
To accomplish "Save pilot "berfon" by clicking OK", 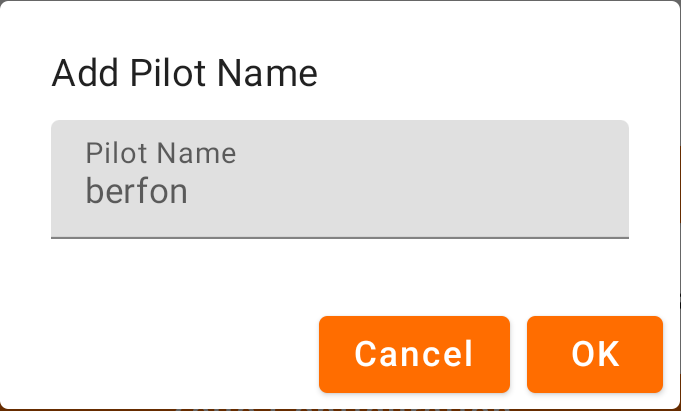I will pyautogui.click(x=595, y=354).
